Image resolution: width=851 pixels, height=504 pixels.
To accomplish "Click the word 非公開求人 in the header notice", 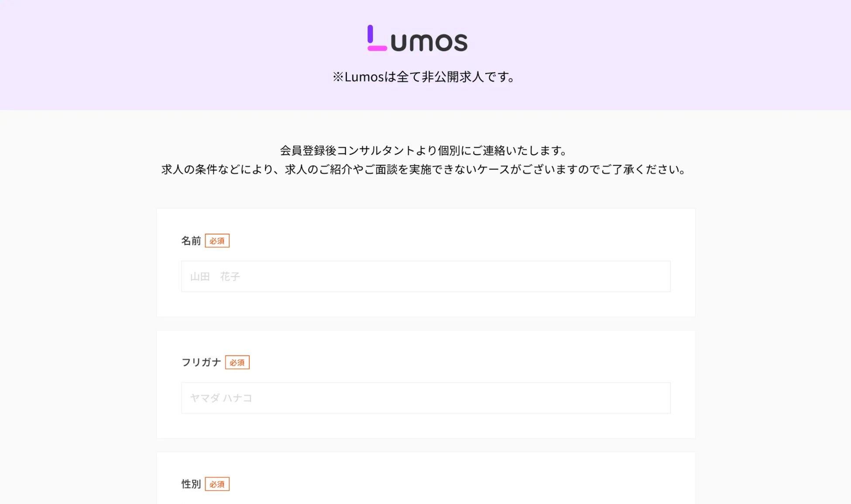I will pyautogui.click(x=453, y=77).
